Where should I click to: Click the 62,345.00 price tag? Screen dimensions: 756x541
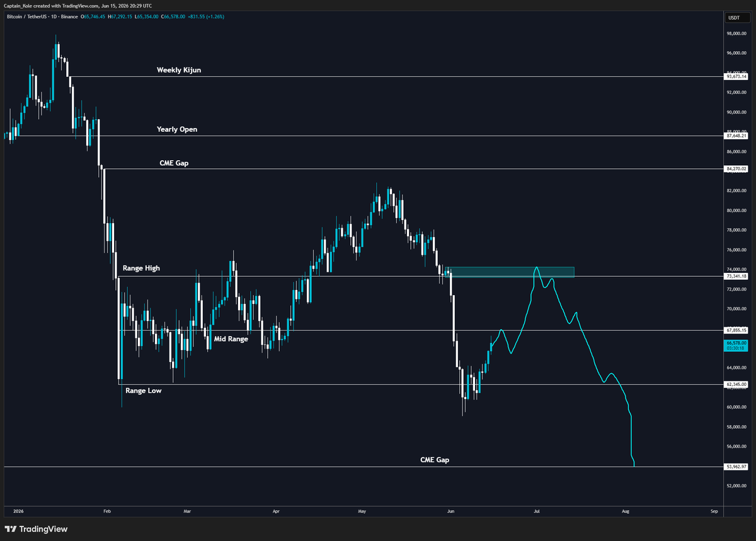point(736,385)
